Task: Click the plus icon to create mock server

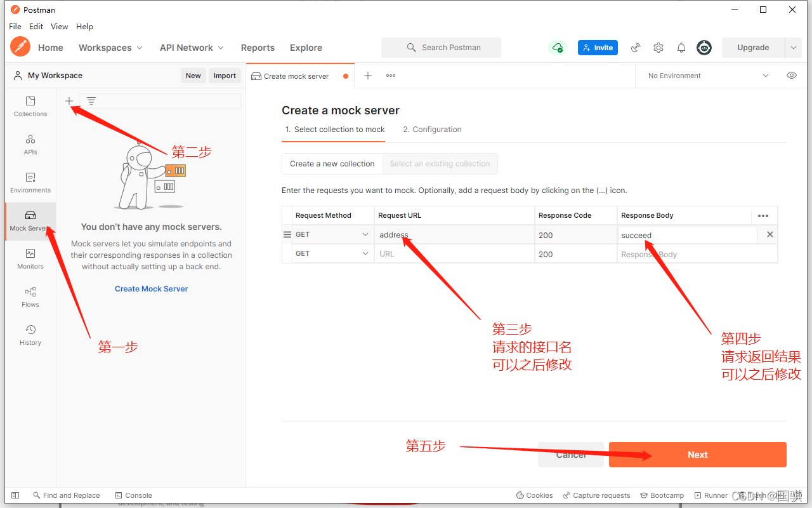Action: point(69,101)
